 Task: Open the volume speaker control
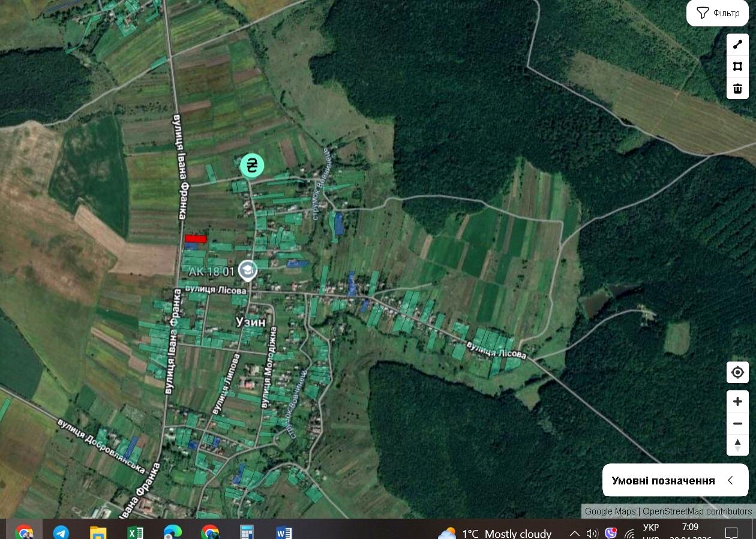[x=592, y=533]
